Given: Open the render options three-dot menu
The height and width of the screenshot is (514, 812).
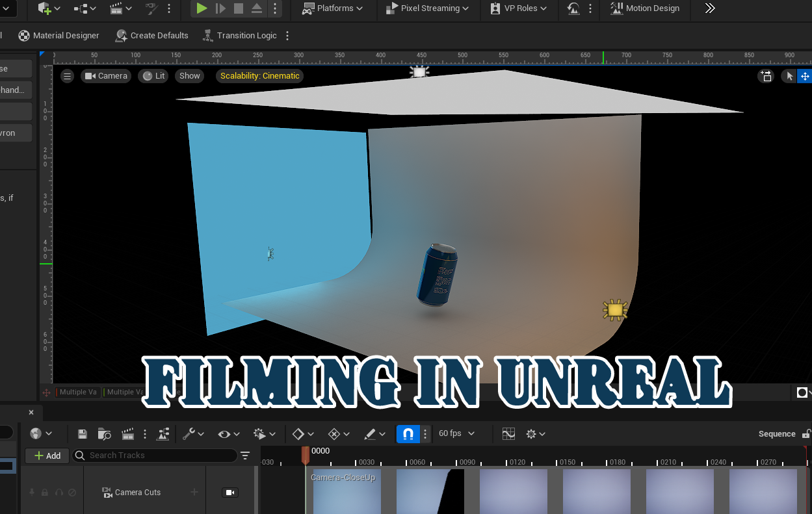Looking at the screenshot, I should [x=144, y=433].
